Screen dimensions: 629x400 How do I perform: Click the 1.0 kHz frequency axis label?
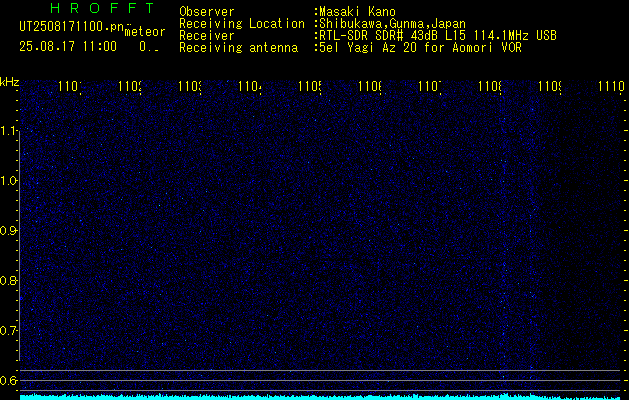9,181
